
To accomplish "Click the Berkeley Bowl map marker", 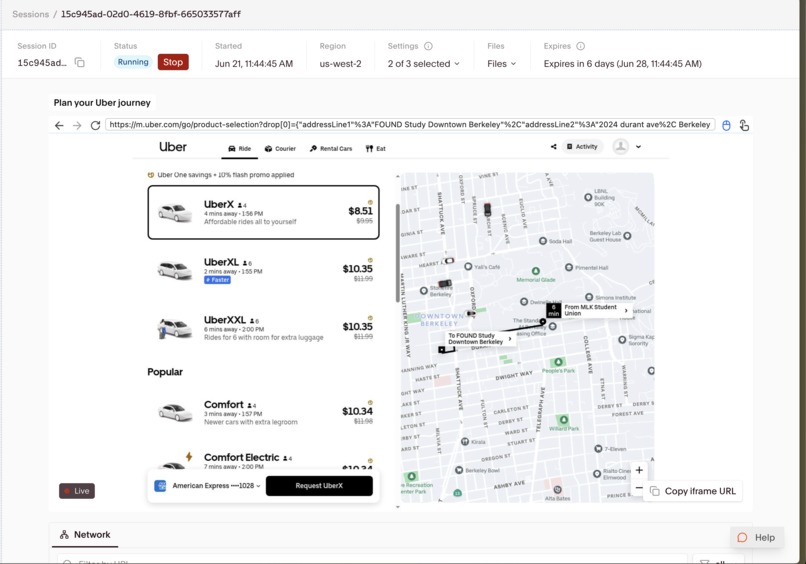I will click(x=459, y=470).
